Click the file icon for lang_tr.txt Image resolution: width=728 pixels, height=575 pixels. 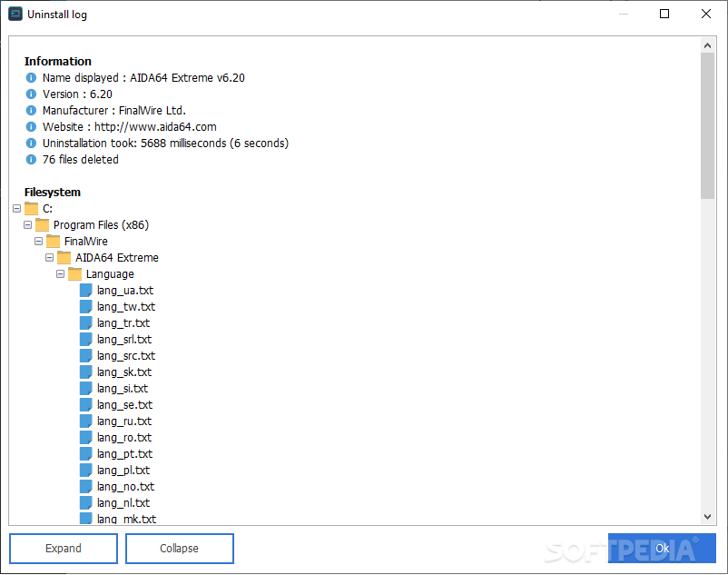click(86, 322)
